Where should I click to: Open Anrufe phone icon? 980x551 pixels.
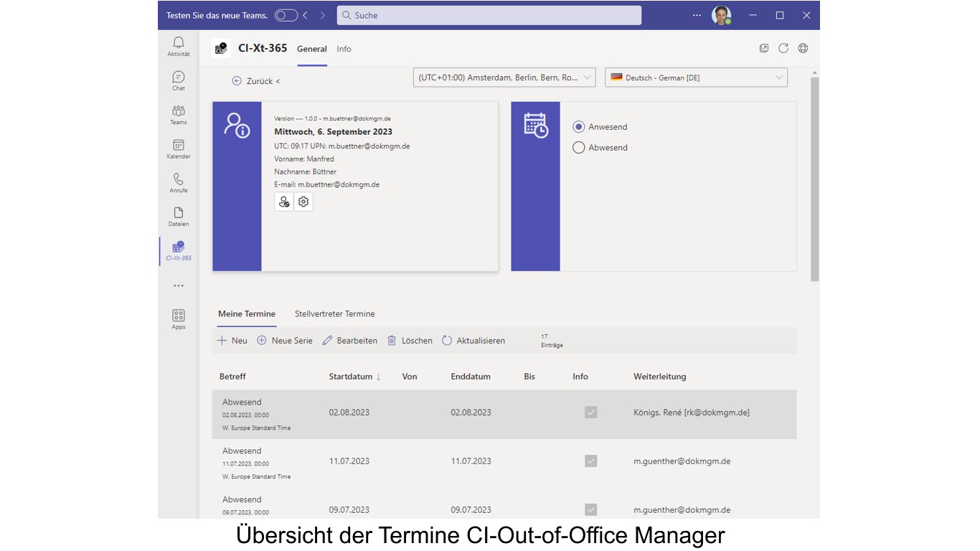179,183
